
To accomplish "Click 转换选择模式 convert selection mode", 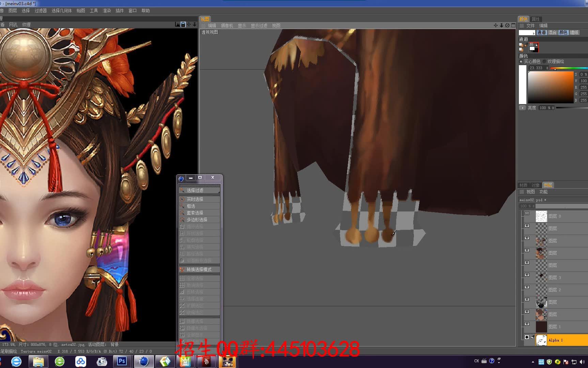I will click(199, 269).
